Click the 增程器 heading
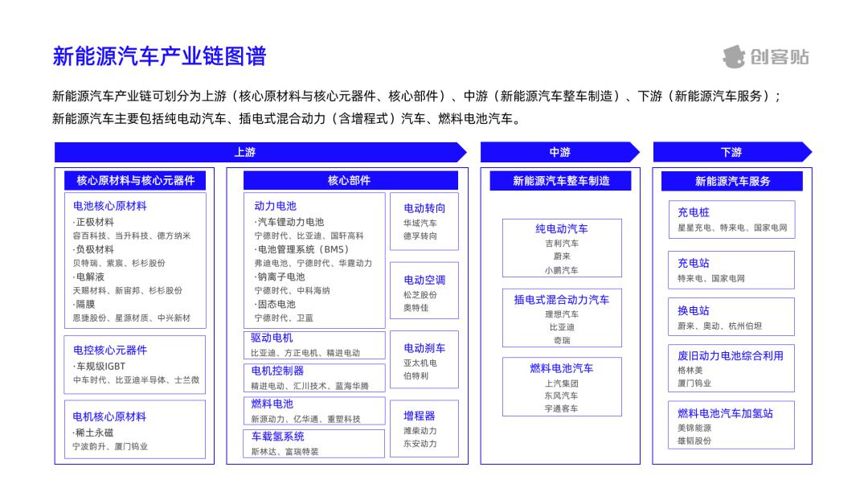Screen dimensions: 868x488 419,416
